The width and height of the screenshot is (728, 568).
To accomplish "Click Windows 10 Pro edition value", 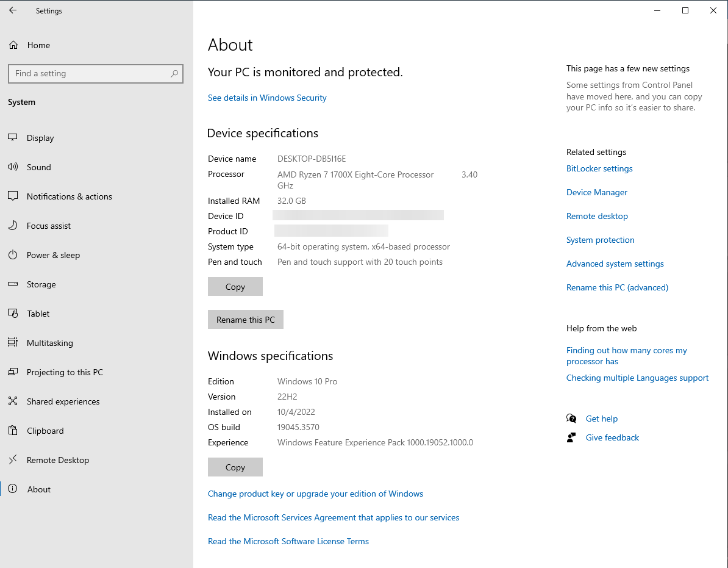I will point(307,381).
